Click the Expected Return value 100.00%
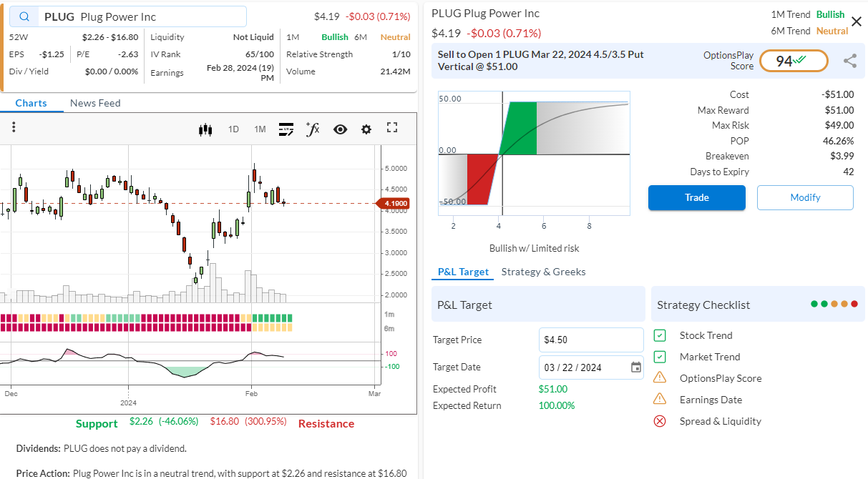This screenshot has width=868, height=479. [x=557, y=405]
